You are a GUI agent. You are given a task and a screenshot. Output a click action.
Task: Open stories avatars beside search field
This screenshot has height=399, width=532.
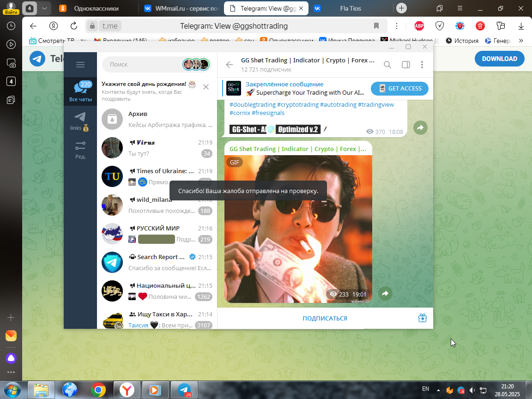click(196, 65)
